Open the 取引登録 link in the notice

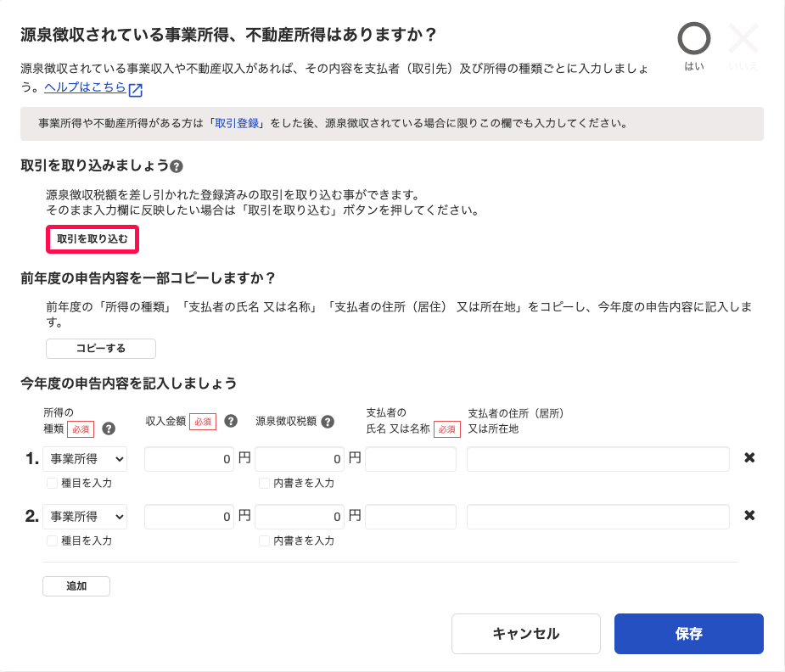(237, 123)
